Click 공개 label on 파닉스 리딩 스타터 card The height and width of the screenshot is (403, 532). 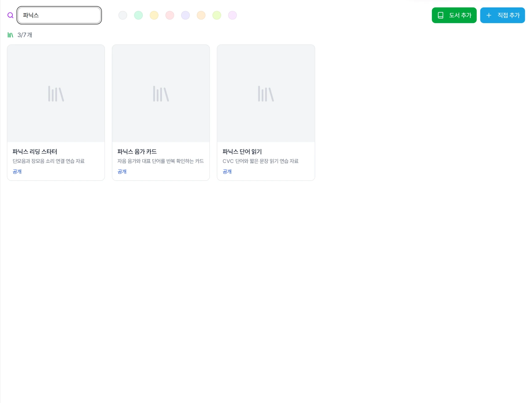click(17, 171)
